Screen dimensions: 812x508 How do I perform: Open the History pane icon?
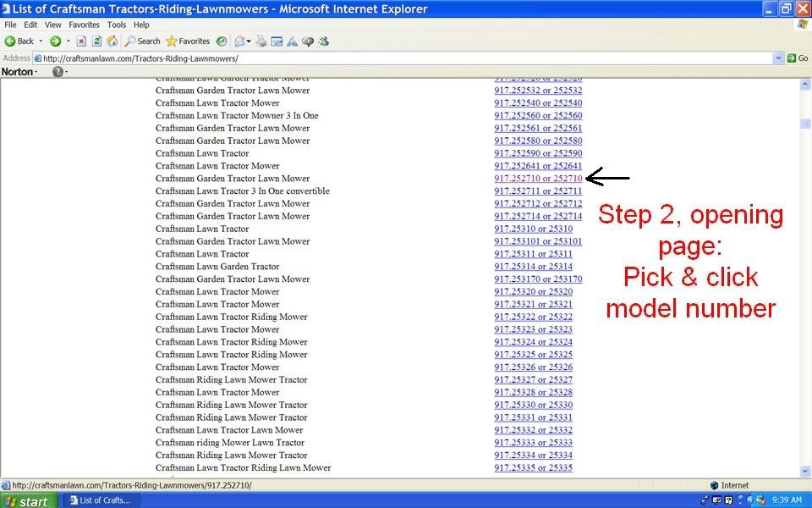(221, 41)
